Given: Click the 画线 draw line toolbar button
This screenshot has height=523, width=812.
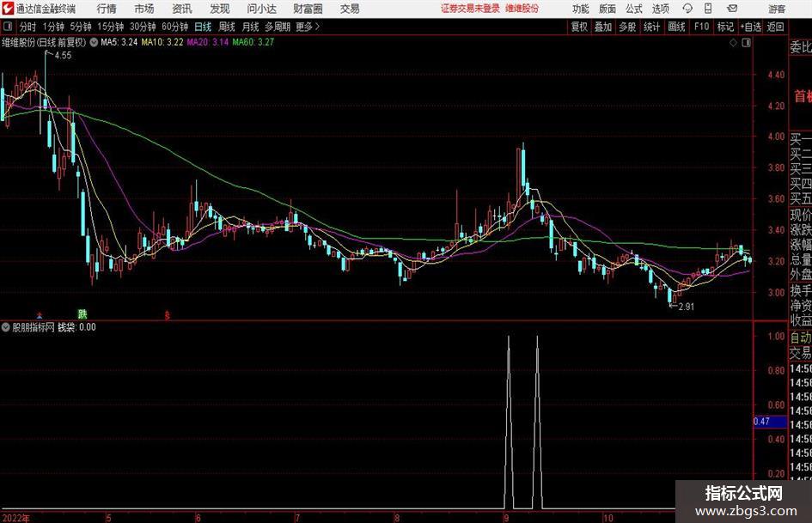Looking at the screenshot, I should click(676, 27).
